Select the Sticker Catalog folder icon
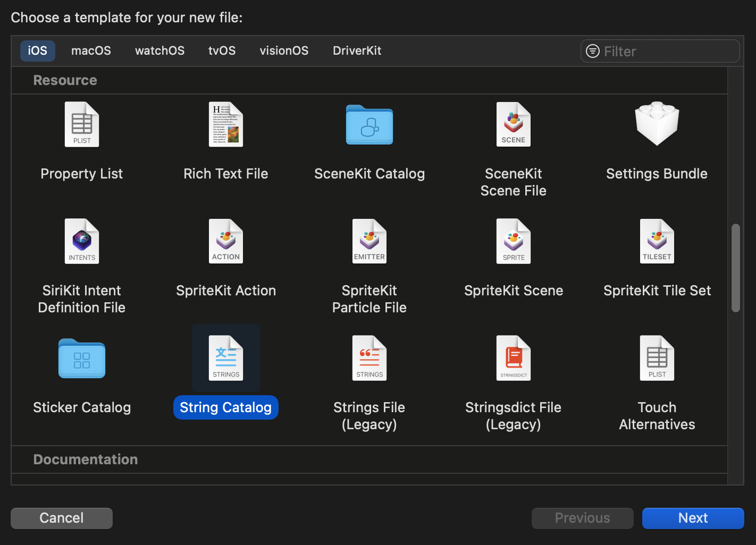Image resolution: width=756 pixels, height=545 pixels. pyautogui.click(x=82, y=359)
